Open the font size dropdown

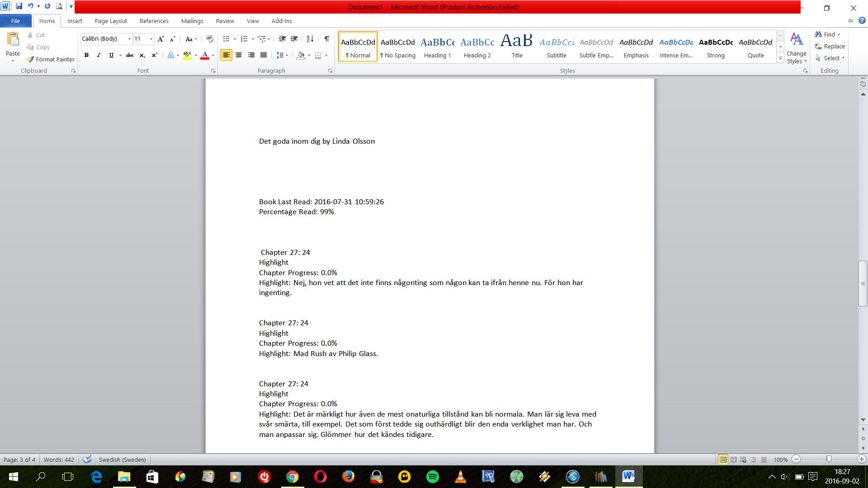click(151, 39)
